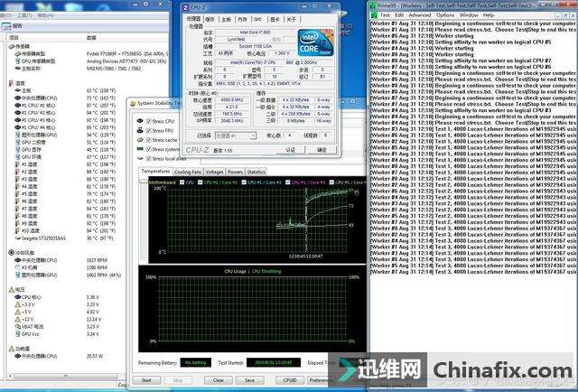This screenshot has width=578, height=392.
Task: Click the memory stick icon beside Stress system memory
Action: coord(140,149)
